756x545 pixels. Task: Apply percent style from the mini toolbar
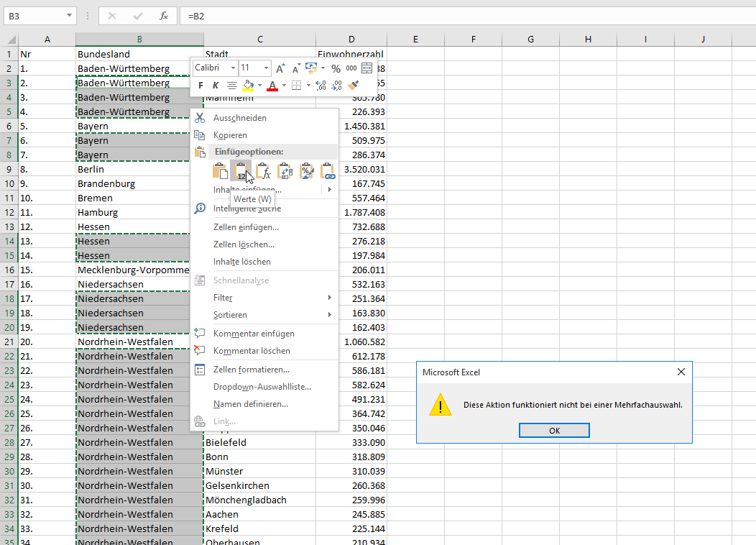(x=336, y=68)
